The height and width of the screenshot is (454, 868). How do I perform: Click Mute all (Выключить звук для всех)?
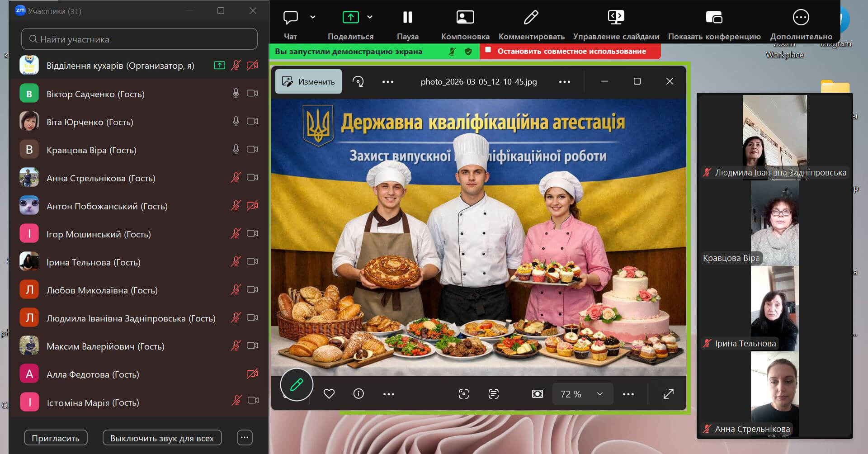click(162, 438)
